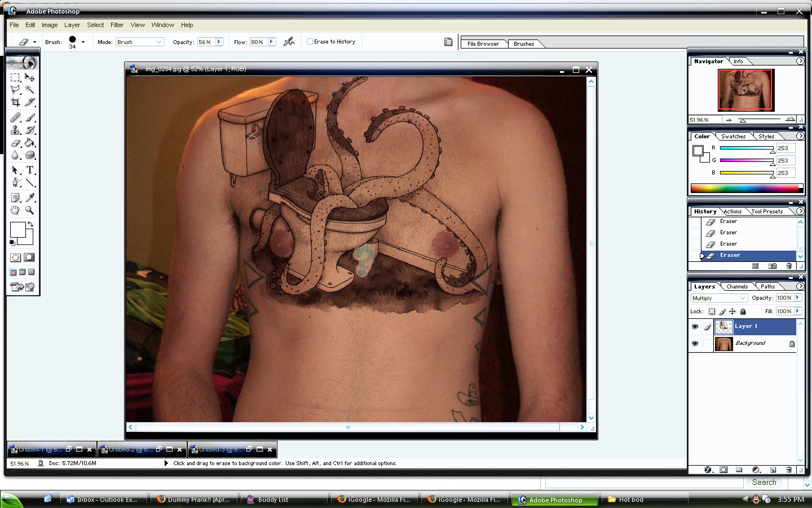Screen dimensions: 812x508
Task: Toggle lock position
Action: point(732,312)
